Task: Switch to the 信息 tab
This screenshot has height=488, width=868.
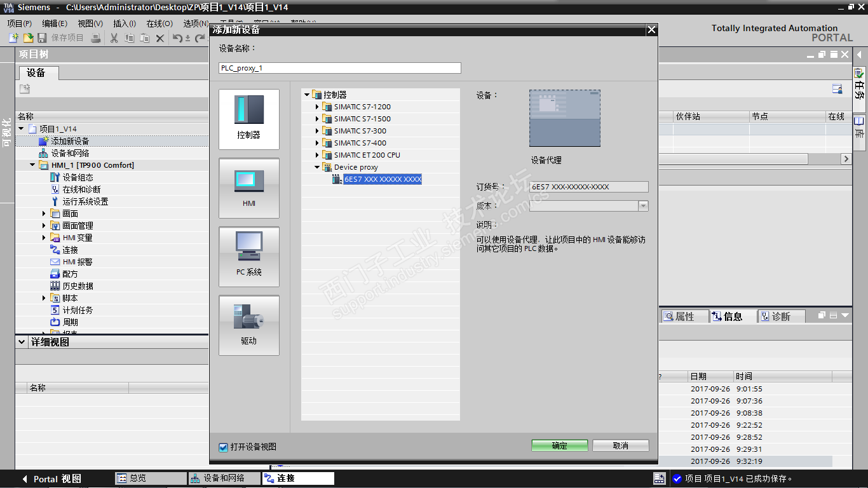Action: tap(733, 316)
